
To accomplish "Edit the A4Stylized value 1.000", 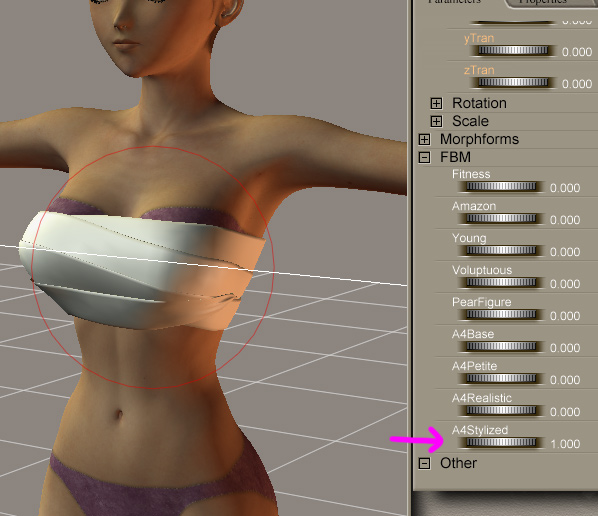I will coord(565,444).
